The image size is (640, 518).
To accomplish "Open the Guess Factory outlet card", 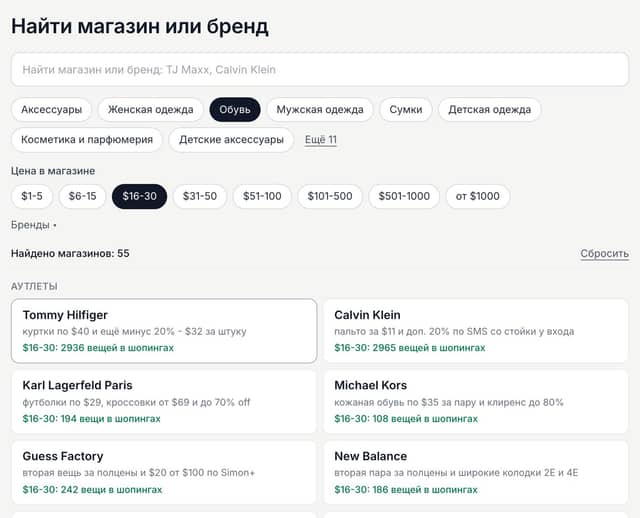I will (x=164, y=472).
